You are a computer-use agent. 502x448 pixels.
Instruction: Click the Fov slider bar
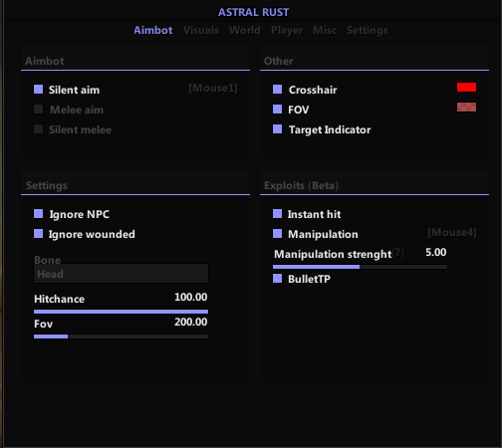122,336
